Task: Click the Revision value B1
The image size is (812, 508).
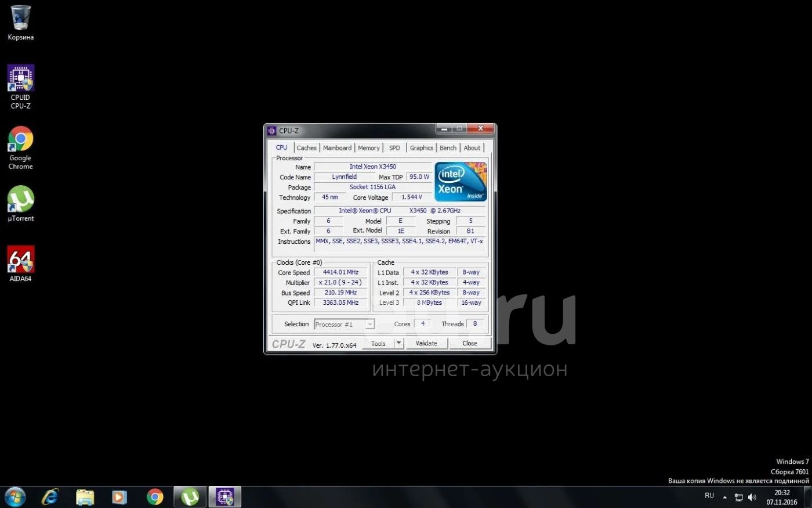Action: pos(470,231)
